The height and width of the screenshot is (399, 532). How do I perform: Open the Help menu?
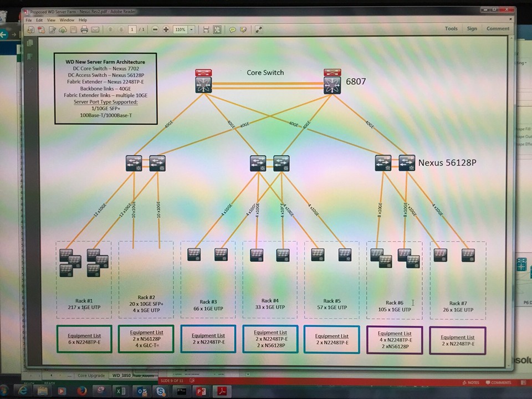click(x=83, y=20)
